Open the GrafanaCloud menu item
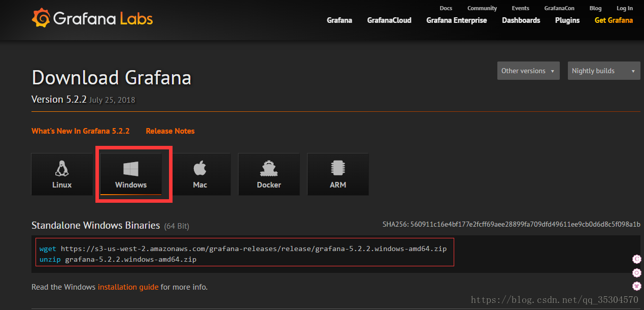 coord(389,20)
